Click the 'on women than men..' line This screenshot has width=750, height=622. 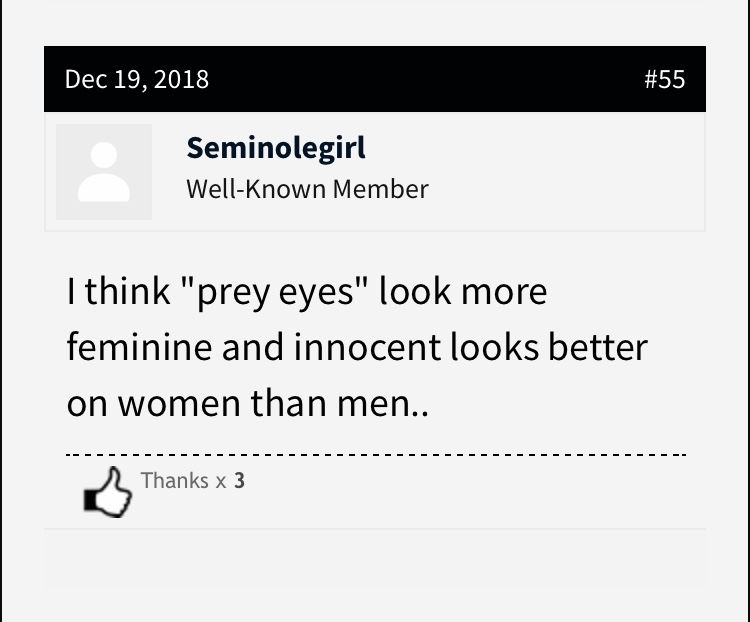click(x=248, y=403)
